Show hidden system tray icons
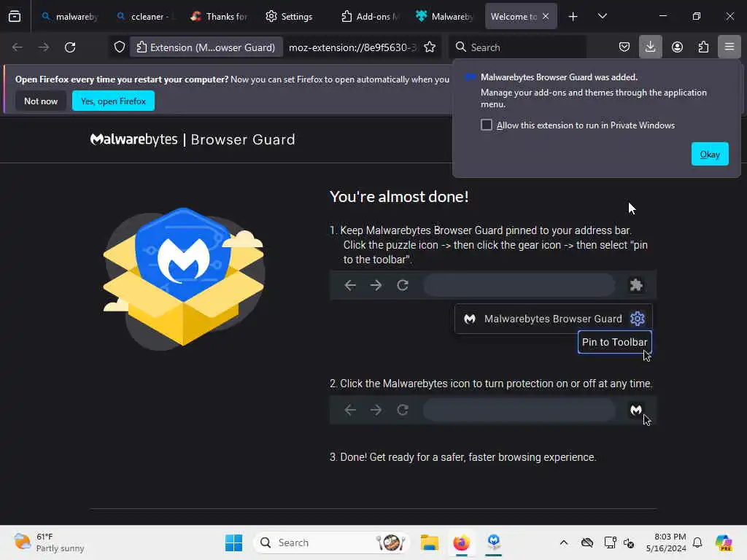 coord(564,542)
